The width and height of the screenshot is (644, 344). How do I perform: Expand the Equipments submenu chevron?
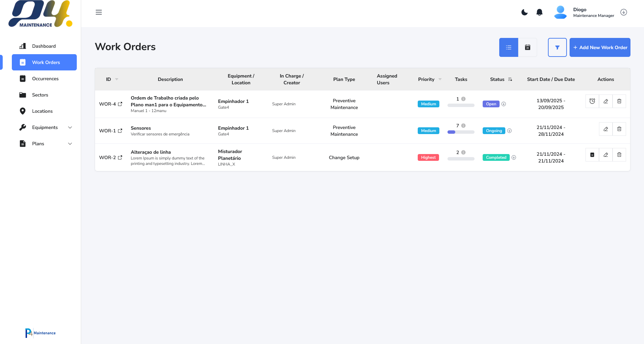coord(70,127)
